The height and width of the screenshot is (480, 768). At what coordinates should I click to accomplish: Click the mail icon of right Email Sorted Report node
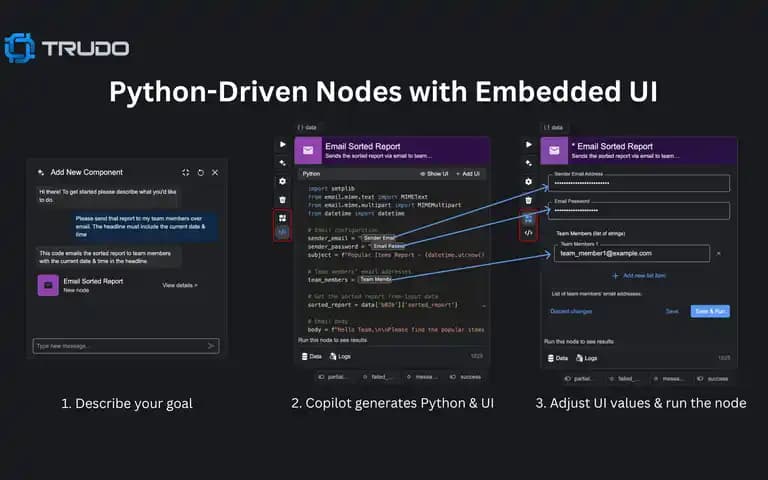coord(554,151)
